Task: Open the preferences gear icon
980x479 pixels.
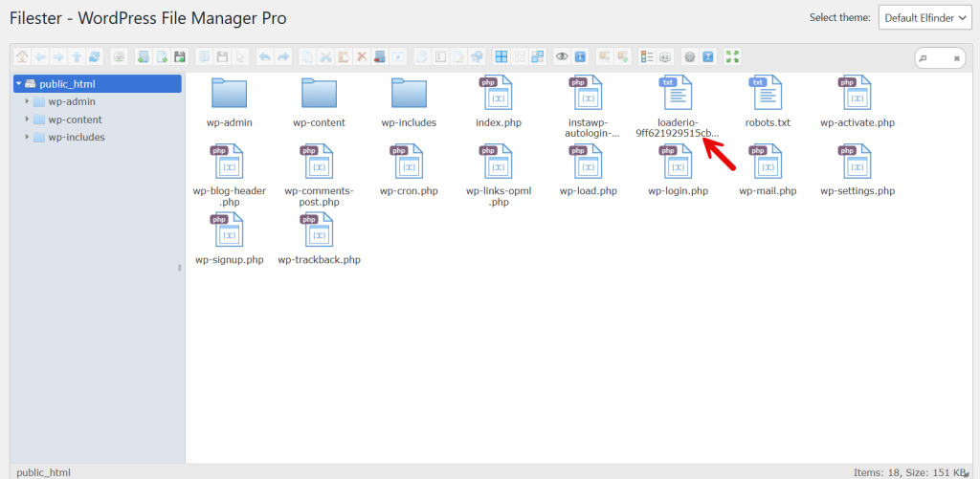Action: (690, 56)
